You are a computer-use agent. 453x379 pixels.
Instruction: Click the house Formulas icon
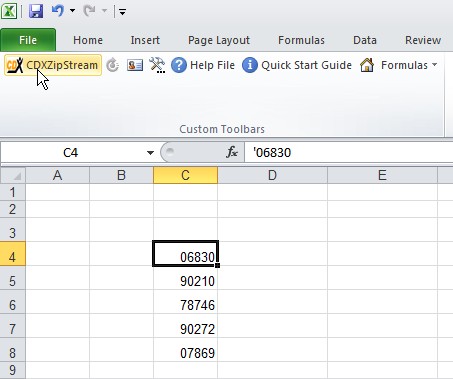[x=367, y=65]
